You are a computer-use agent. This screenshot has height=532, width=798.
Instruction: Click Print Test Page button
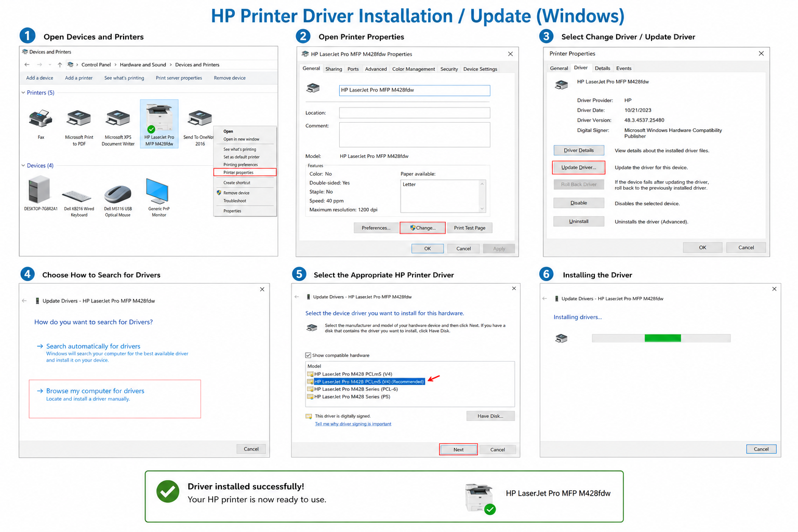coord(470,228)
